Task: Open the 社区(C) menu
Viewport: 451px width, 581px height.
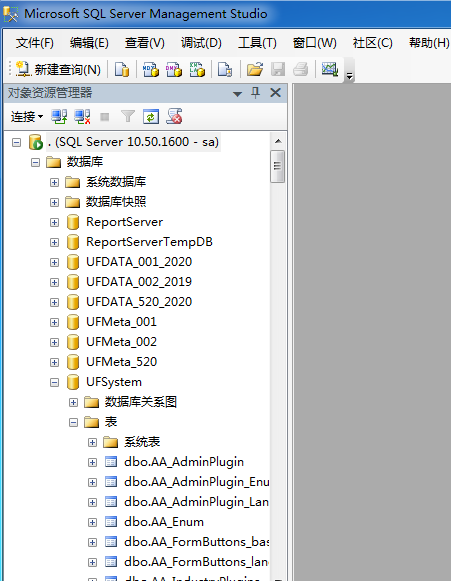Action: 372,43
